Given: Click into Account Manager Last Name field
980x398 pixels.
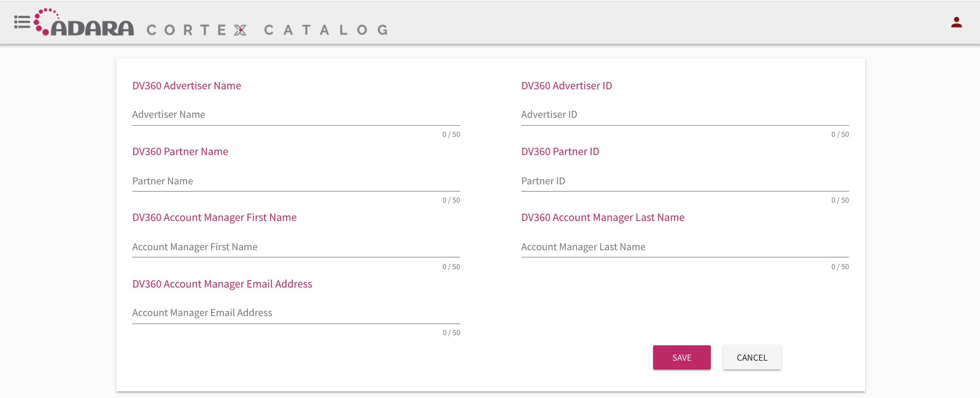Looking at the screenshot, I should click(x=685, y=247).
